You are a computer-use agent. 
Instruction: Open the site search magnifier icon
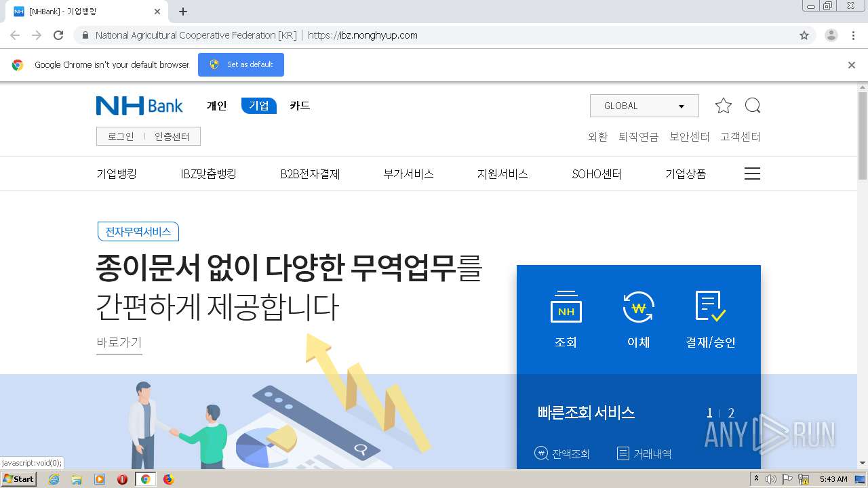pyautogui.click(x=753, y=106)
